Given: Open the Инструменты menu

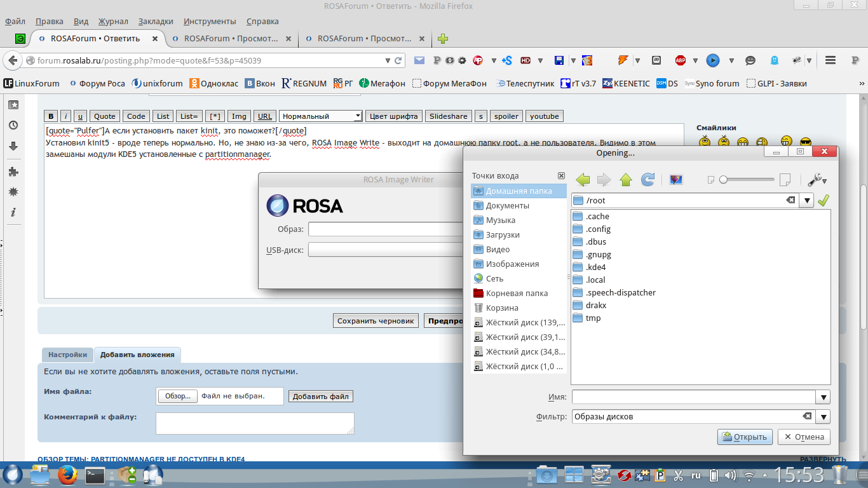Looking at the screenshot, I should click(210, 21).
